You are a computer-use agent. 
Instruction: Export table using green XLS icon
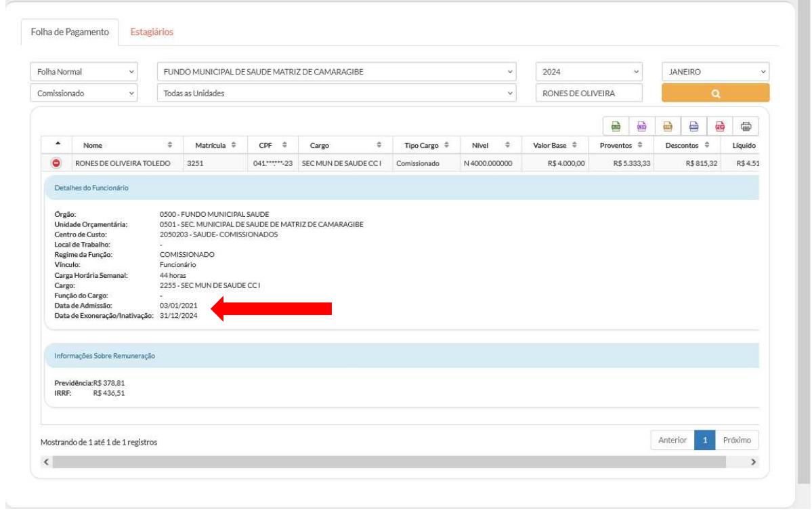coord(616,126)
